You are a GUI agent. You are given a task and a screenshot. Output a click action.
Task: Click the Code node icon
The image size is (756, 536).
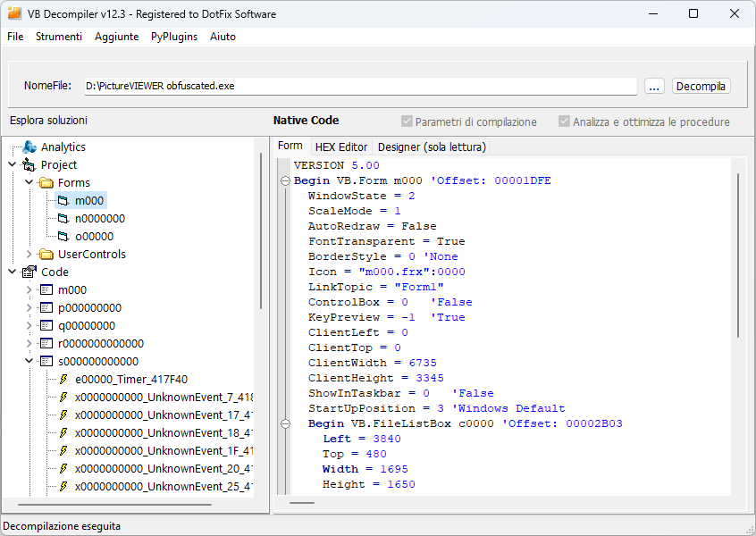[x=29, y=272]
